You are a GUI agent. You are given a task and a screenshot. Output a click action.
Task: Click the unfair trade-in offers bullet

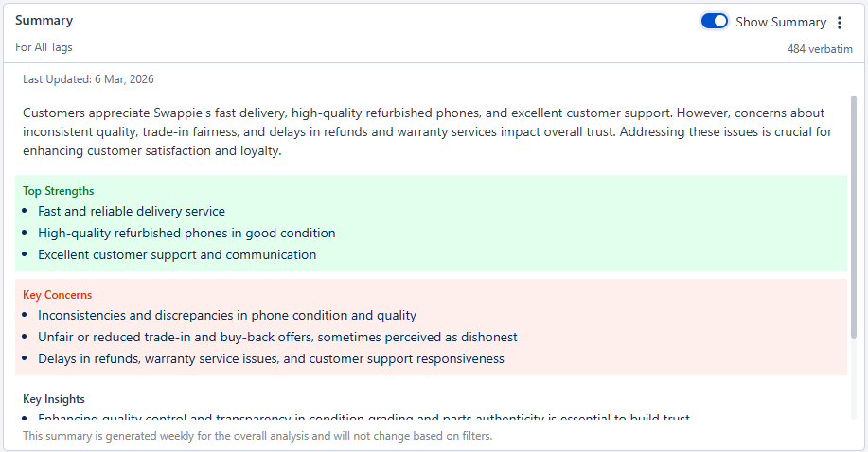[277, 338]
